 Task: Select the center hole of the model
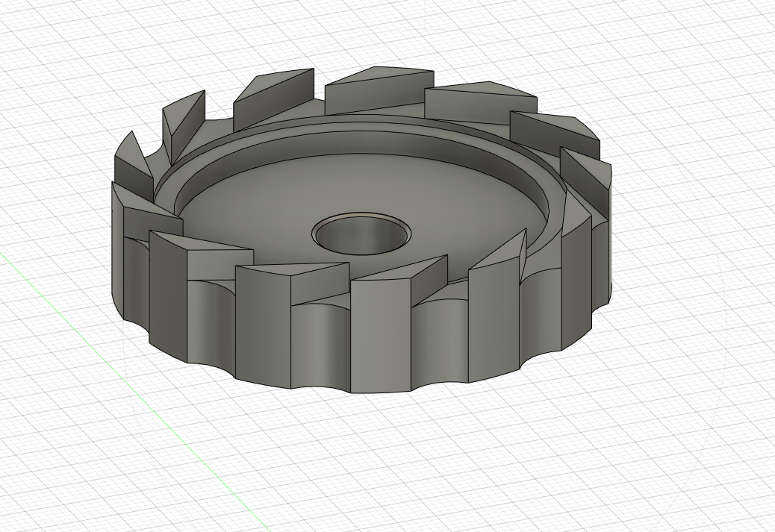[x=362, y=234]
